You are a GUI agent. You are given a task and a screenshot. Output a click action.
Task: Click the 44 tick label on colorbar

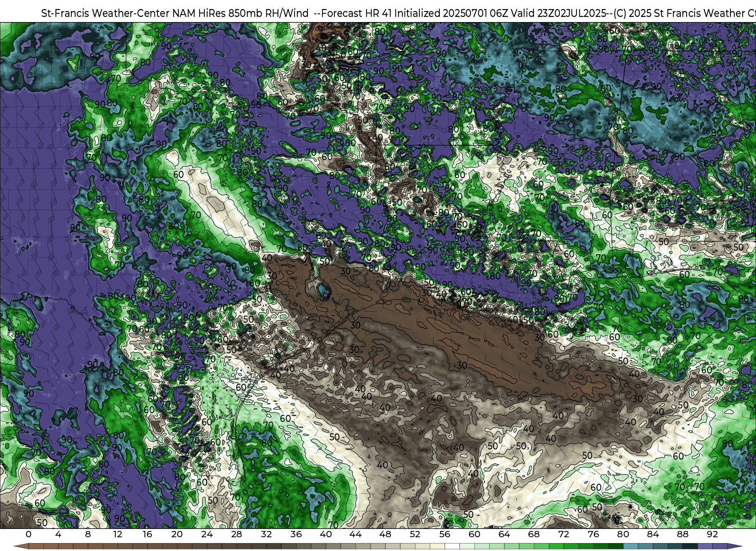point(356,534)
